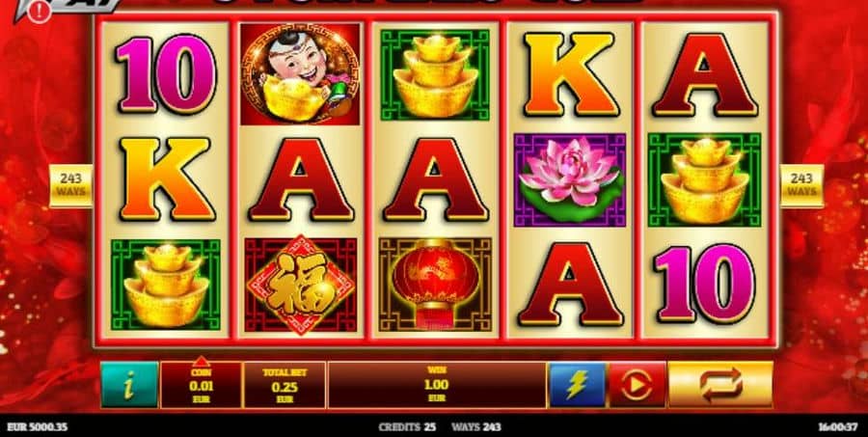
Task: Click gold ingot symbol on first reel
Action: pos(166,285)
